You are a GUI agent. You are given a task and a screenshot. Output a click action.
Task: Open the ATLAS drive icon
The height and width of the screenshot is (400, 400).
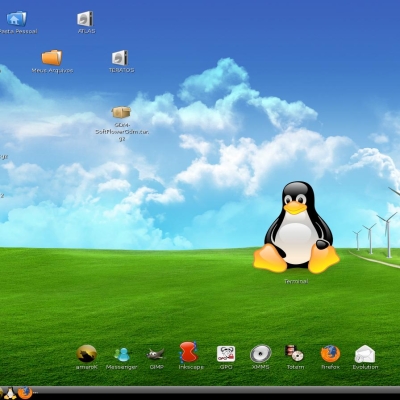coord(85,19)
